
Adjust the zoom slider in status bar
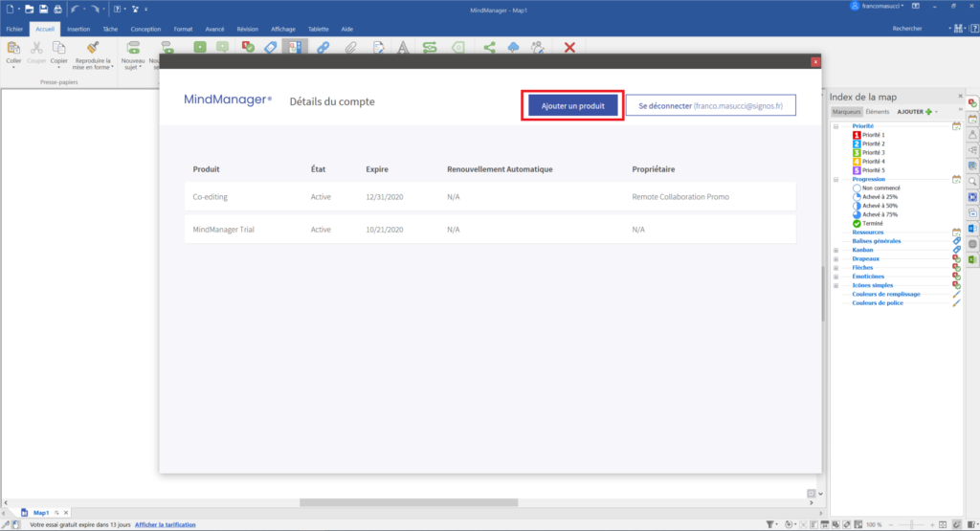(x=911, y=524)
